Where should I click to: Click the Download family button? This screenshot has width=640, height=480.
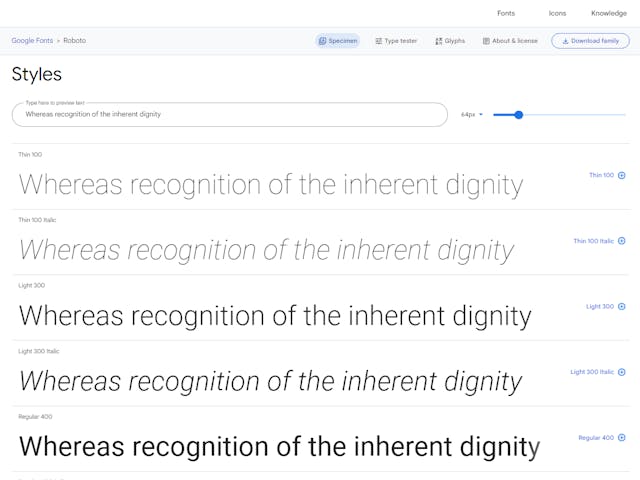pos(590,41)
